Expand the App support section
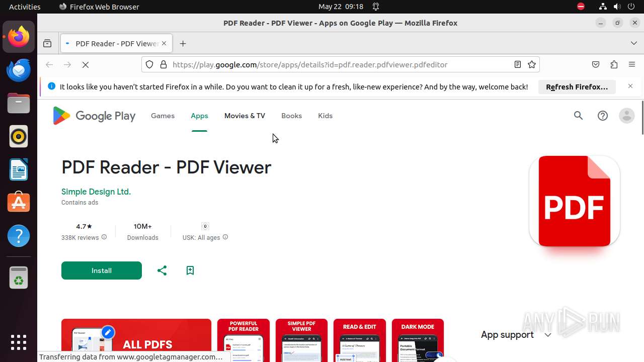This screenshot has height=362, width=644. tap(516, 335)
